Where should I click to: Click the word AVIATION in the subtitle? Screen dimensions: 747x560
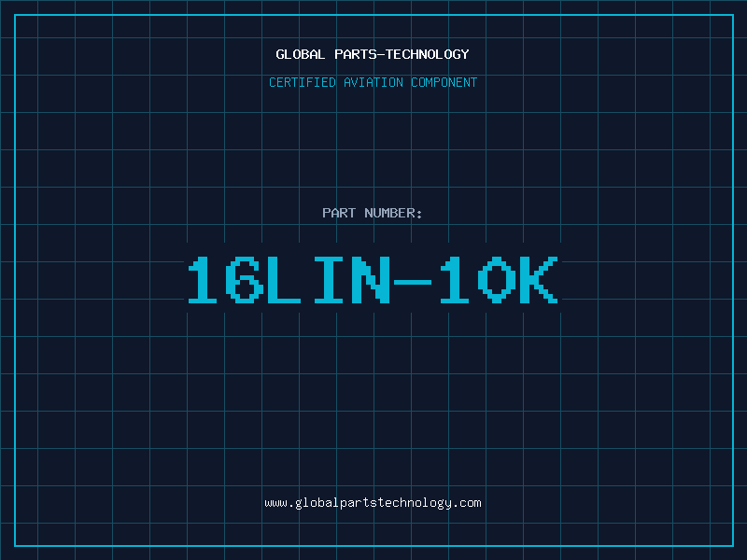click(374, 82)
